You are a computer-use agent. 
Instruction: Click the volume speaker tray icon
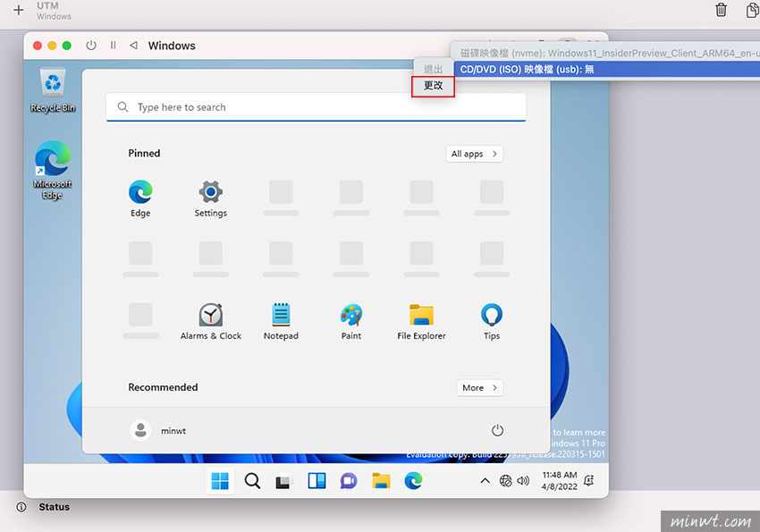523,481
